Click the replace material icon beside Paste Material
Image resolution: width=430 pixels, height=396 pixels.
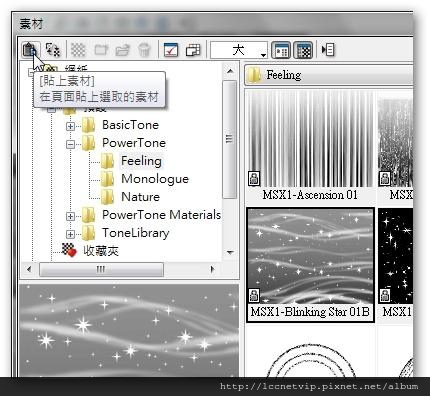[x=53, y=50]
